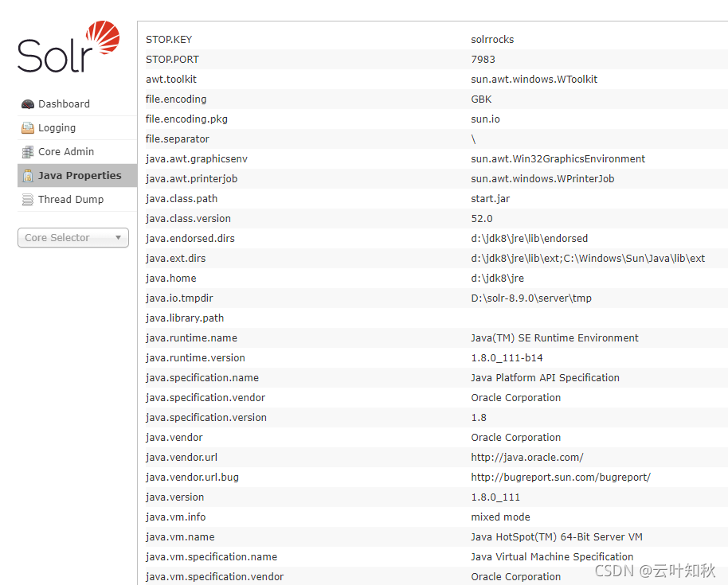The image size is (728, 585).
Task: Select sun.awt.windows.WPrinterJob value
Action: [x=542, y=179]
